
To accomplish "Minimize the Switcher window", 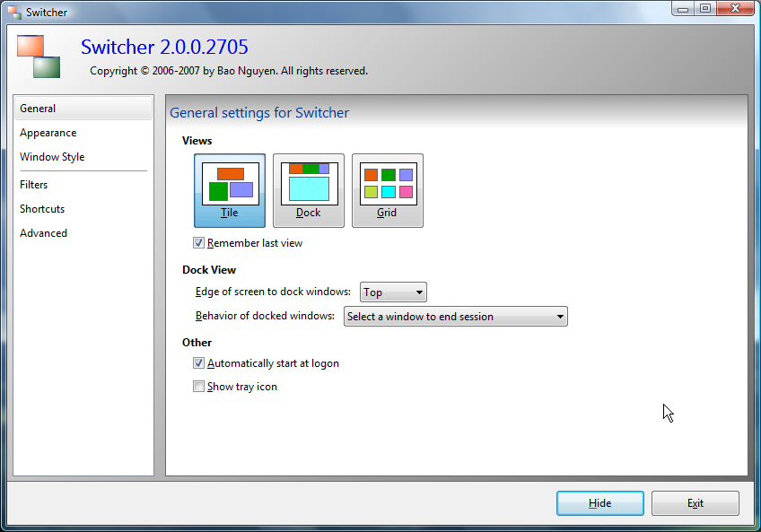I will [x=683, y=9].
